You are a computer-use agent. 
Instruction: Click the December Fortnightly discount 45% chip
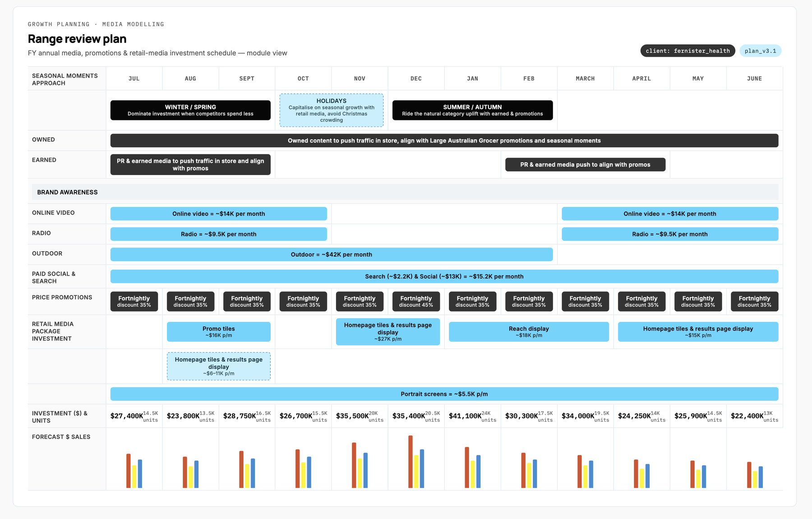pos(416,301)
